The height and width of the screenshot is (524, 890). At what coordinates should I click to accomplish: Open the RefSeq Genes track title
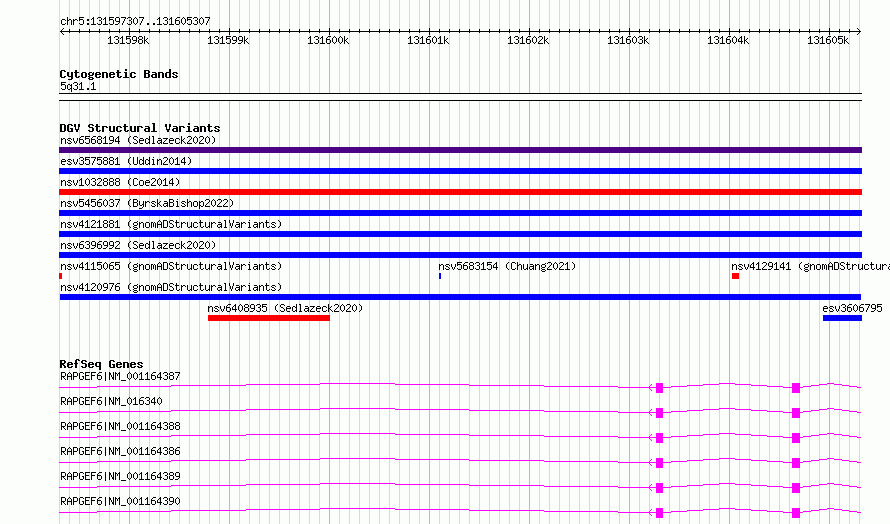(101, 364)
